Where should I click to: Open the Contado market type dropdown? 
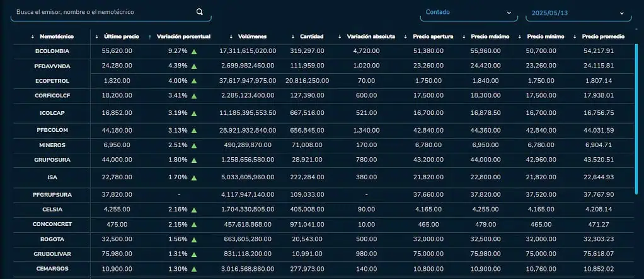coord(468,13)
